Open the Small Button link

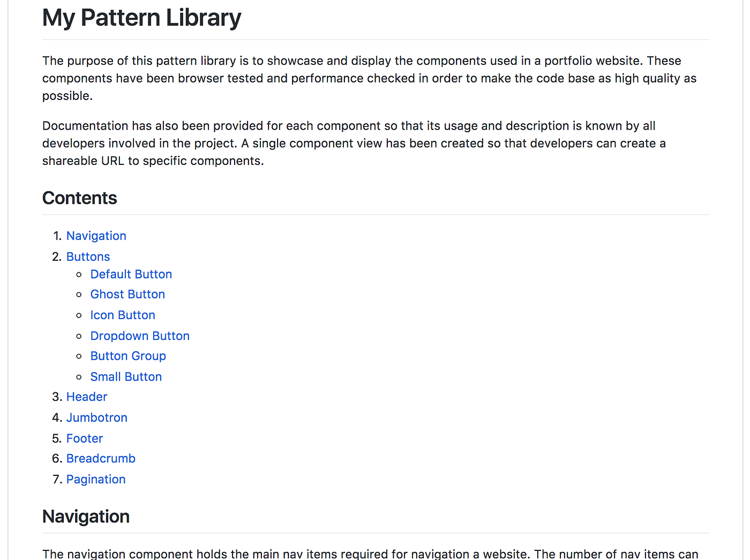[x=126, y=376]
